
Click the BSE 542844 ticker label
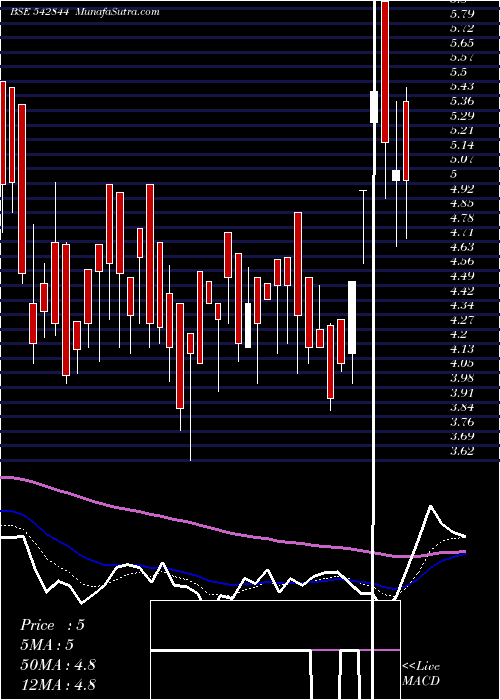tap(39, 12)
